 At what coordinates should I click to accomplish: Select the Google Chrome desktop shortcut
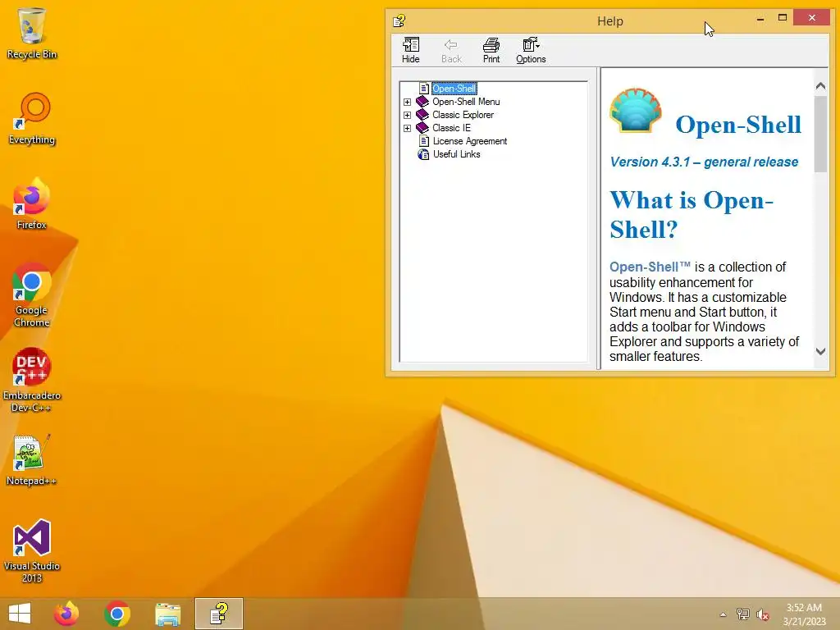click(32, 295)
